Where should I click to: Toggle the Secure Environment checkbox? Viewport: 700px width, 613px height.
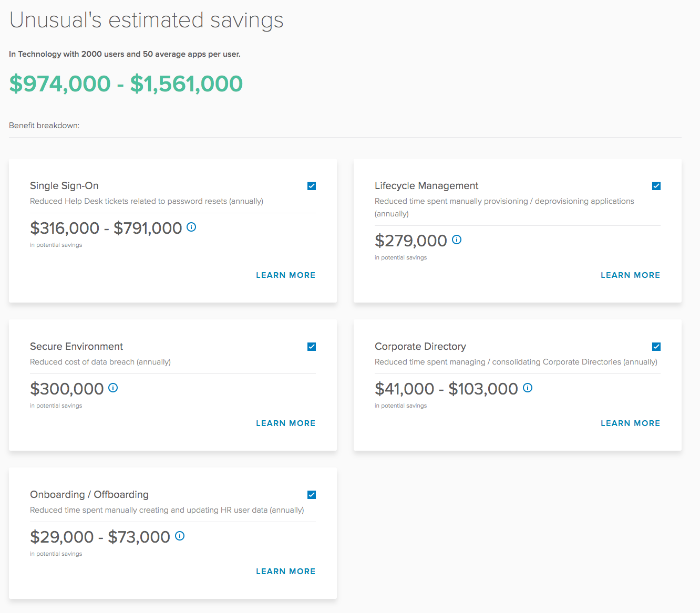(312, 347)
